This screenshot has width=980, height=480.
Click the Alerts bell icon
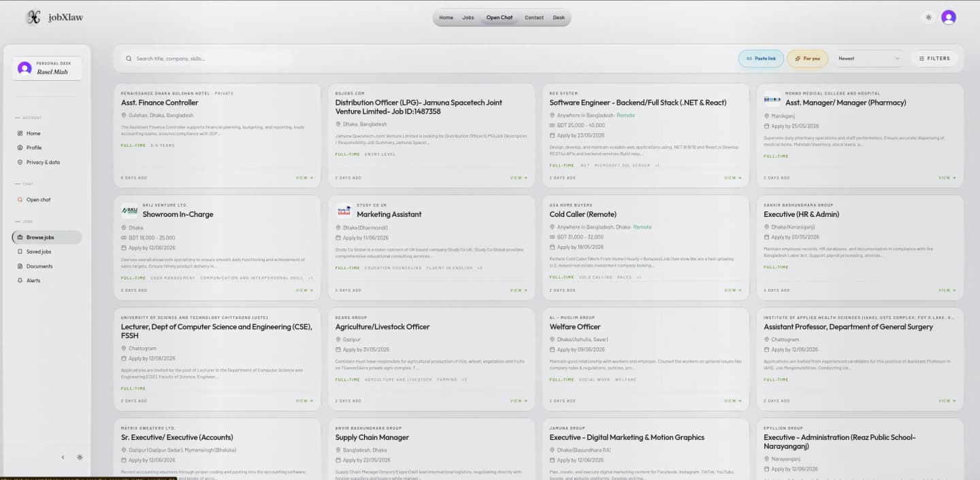[20, 281]
